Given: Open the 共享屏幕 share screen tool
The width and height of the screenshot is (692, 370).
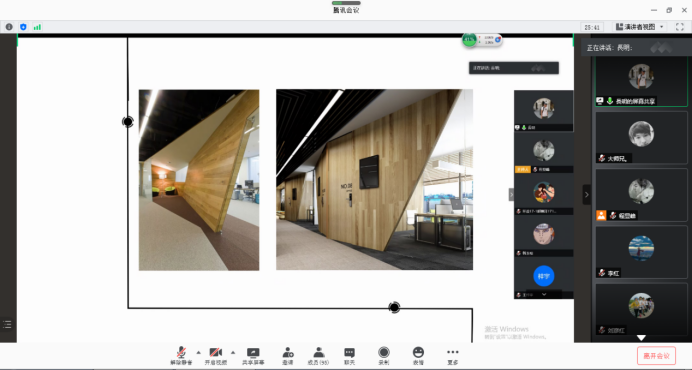Looking at the screenshot, I should click(253, 356).
